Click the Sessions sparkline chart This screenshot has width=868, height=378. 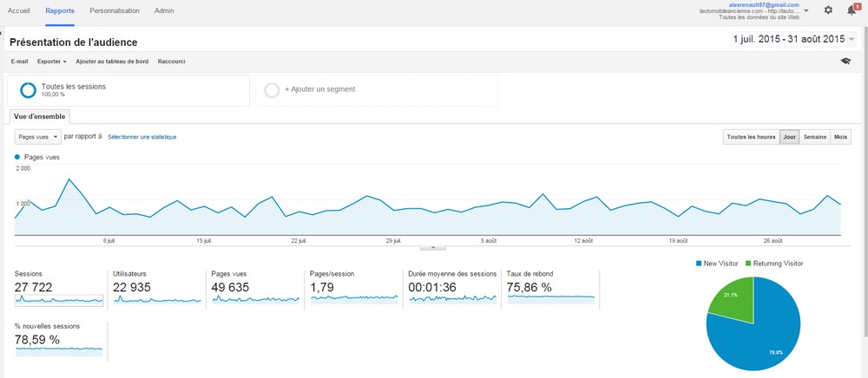click(59, 299)
